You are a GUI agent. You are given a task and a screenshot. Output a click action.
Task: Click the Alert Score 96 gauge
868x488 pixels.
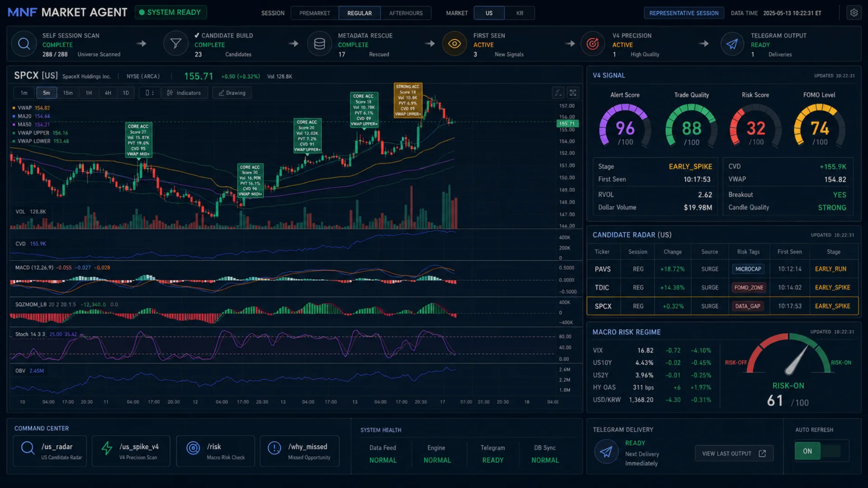pos(625,127)
